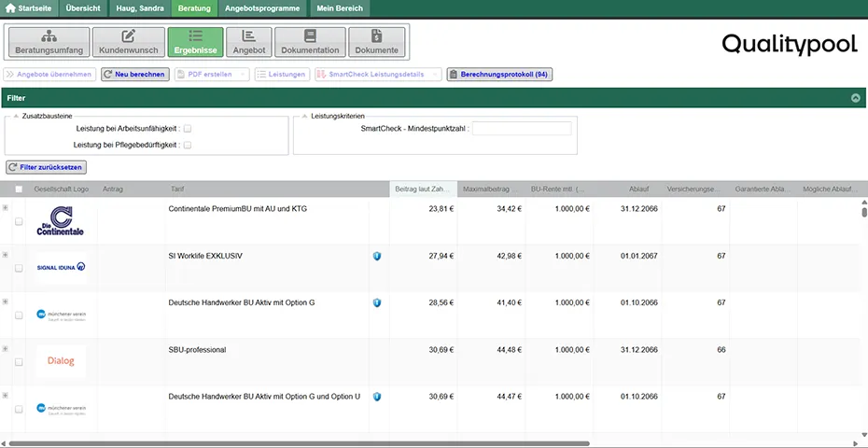Open the Angebotsprogramme tab

tap(262, 8)
